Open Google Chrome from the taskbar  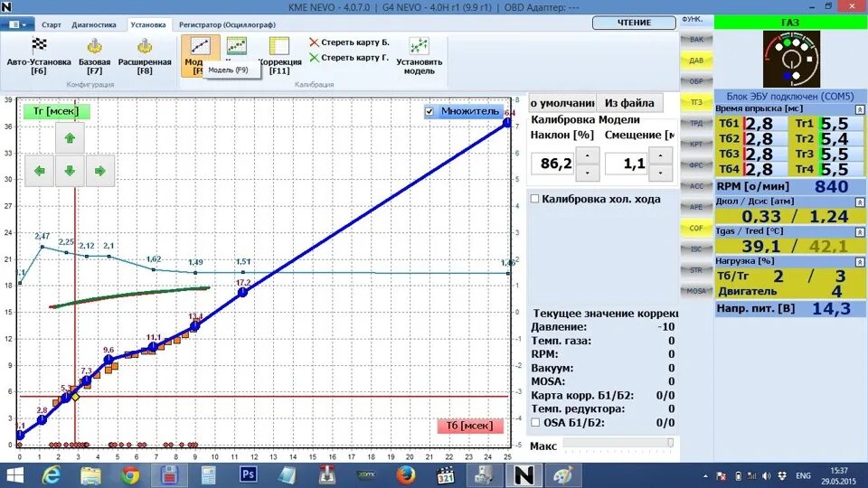pyautogui.click(x=130, y=475)
